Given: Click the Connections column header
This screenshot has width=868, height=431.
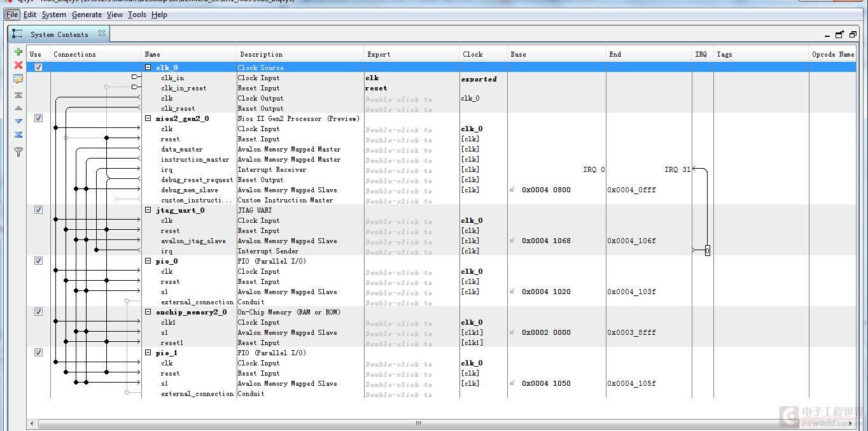Looking at the screenshot, I should (95, 54).
